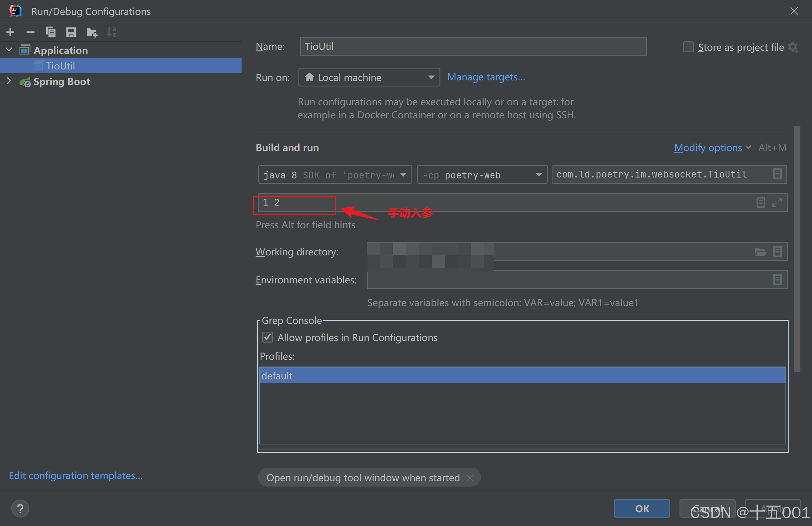Click the move into new folder icon
Viewport: 812px width, 526px height.
[x=91, y=32]
